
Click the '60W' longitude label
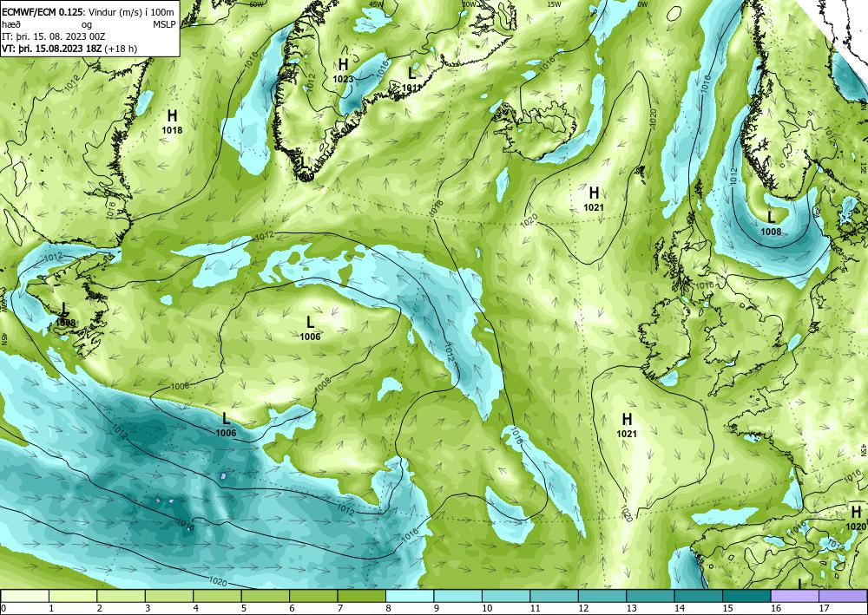[256, 4]
